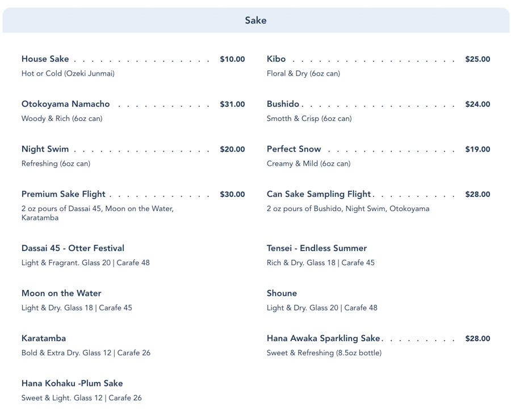
Task: Click Dassai 45 - Otter Festival
Action: pyautogui.click(x=73, y=248)
